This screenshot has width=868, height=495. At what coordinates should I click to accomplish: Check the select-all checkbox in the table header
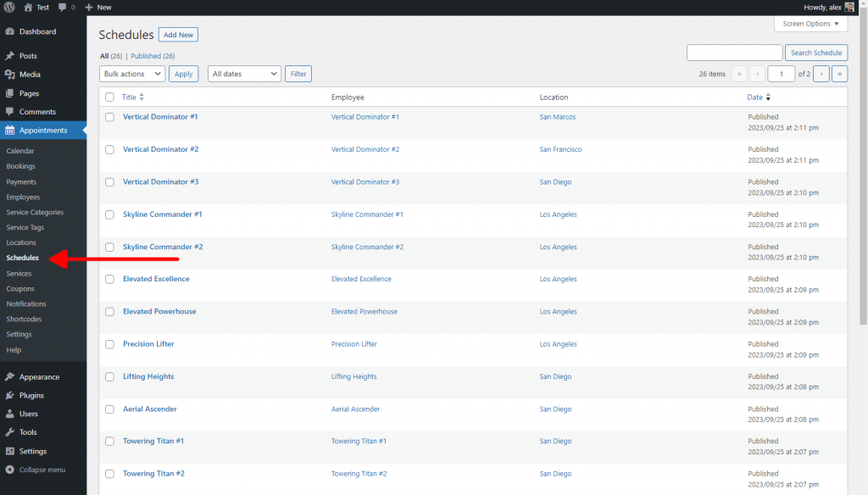109,97
